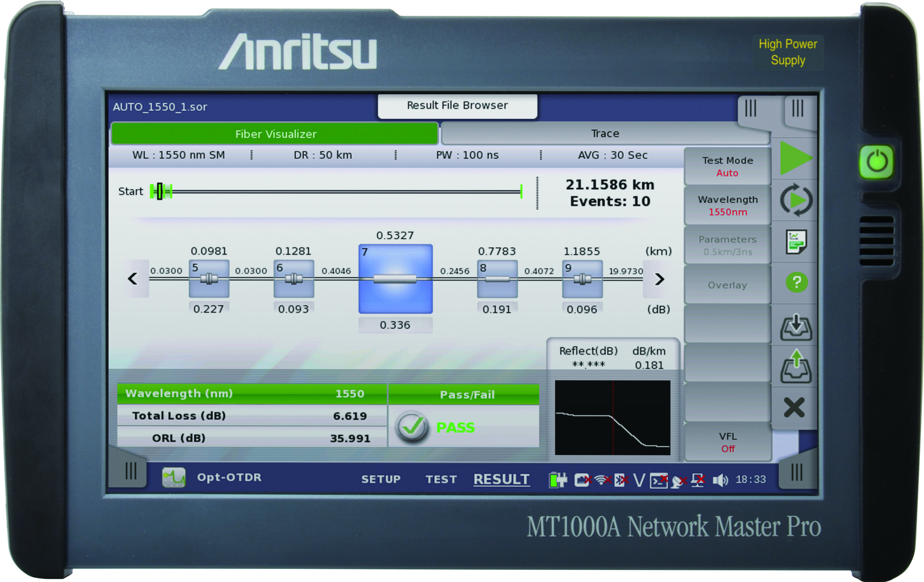Click the save to tray download icon
This screenshot has width=924, height=582.
coord(796,328)
